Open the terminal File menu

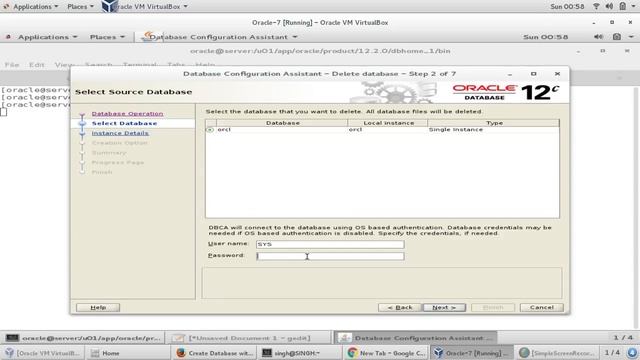(x=12, y=64)
